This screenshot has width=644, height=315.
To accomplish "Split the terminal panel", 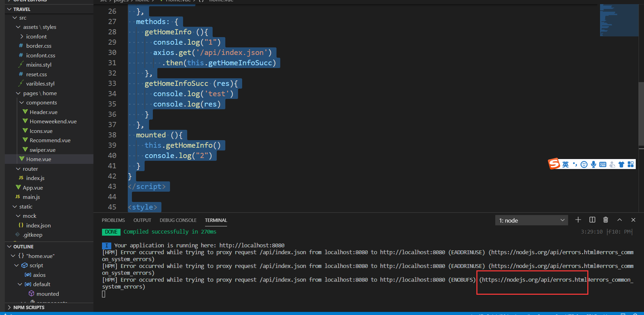I will pos(592,220).
